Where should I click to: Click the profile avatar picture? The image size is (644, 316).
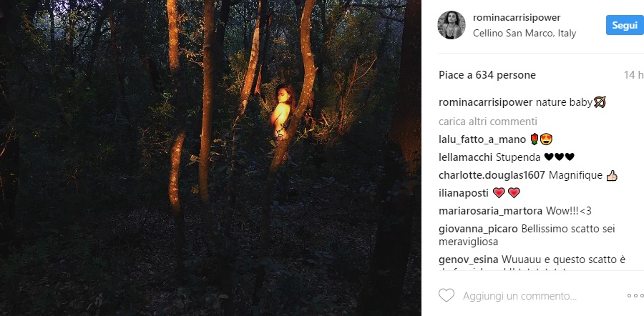452,25
